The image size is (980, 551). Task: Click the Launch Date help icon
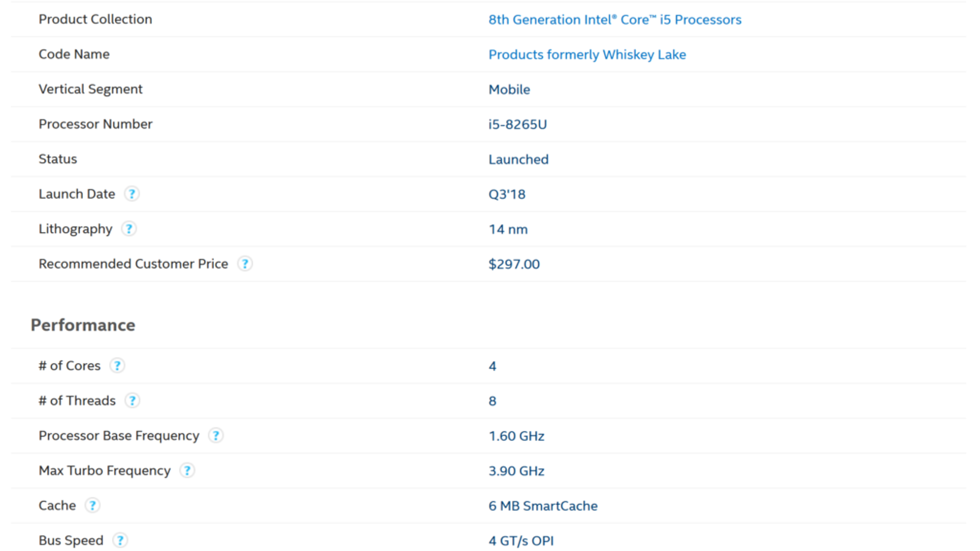tap(132, 194)
